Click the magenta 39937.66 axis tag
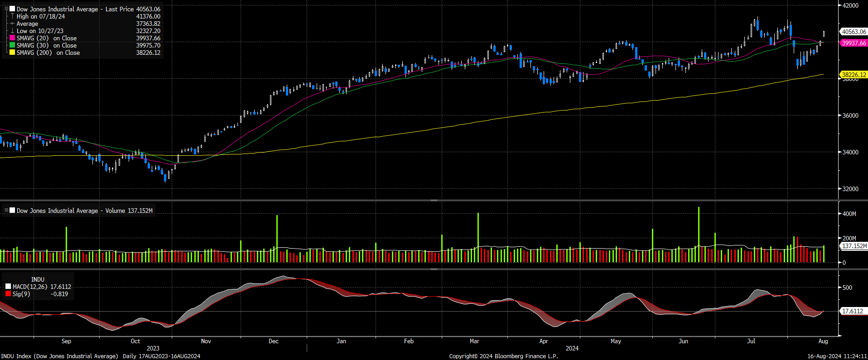868x360 pixels. 854,43
